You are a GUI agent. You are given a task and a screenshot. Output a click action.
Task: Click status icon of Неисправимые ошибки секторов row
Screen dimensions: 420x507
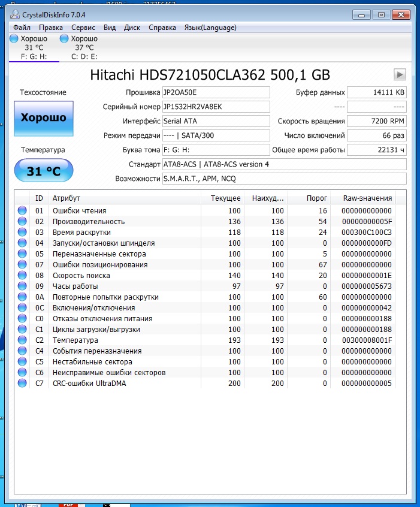pyautogui.click(x=22, y=372)
